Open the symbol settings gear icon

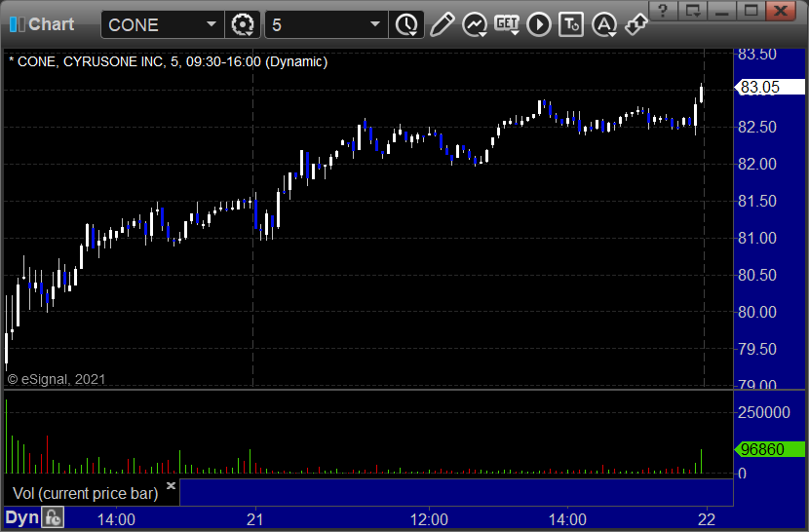(x=243, y=24)
